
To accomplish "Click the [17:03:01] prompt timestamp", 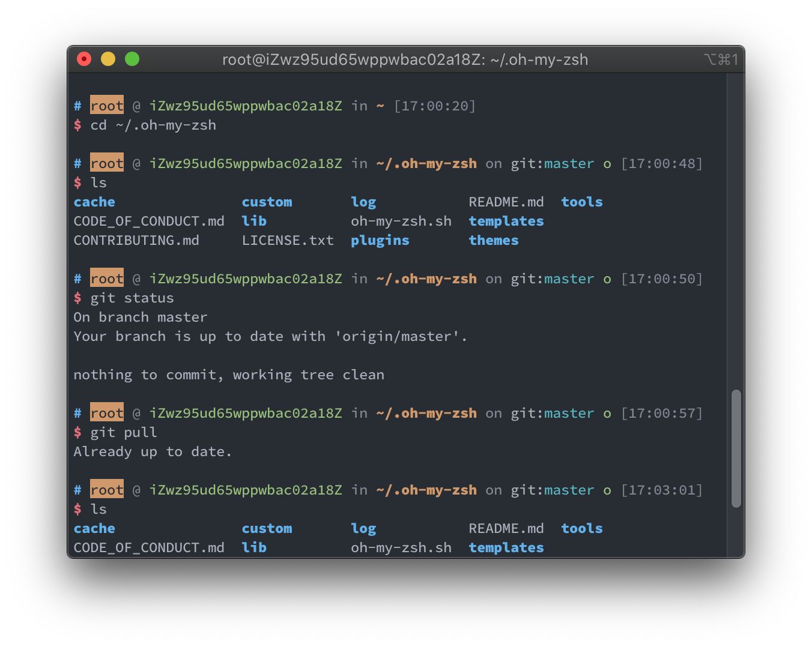I will 661,490.
